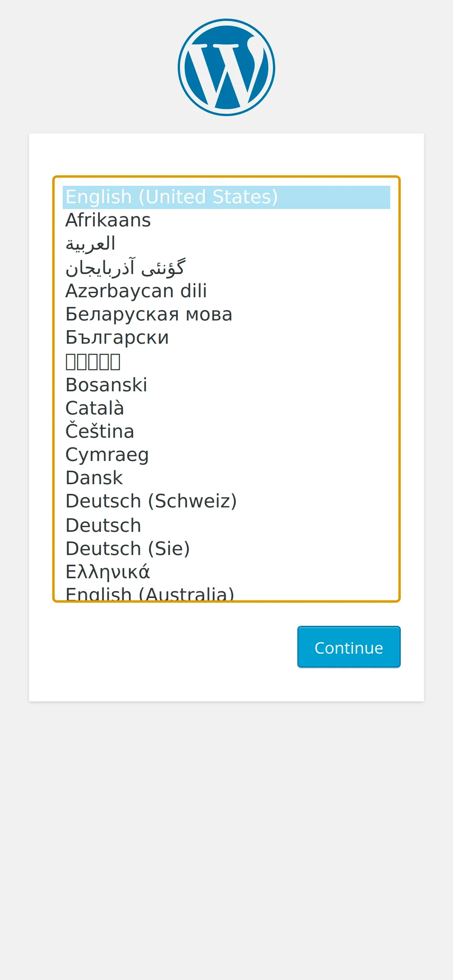Choose Català as install language
The image size is (453, 980).
(95, 408)
